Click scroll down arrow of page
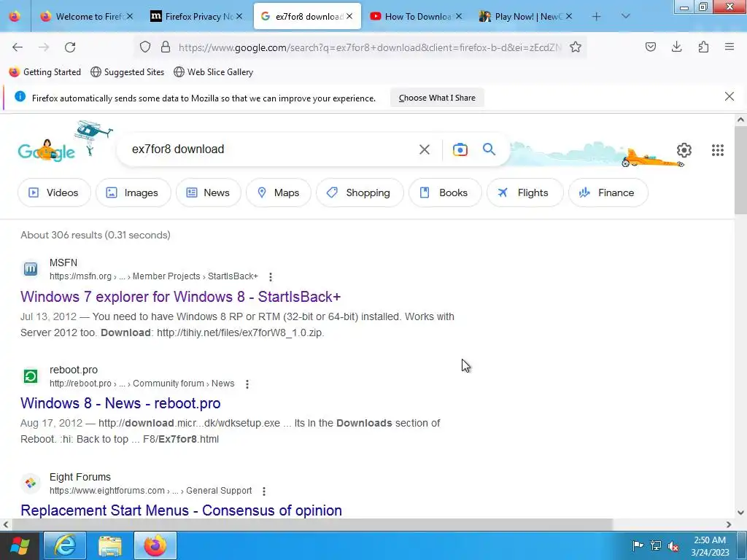Screen dimensions: 747x560 click(741, 513)
